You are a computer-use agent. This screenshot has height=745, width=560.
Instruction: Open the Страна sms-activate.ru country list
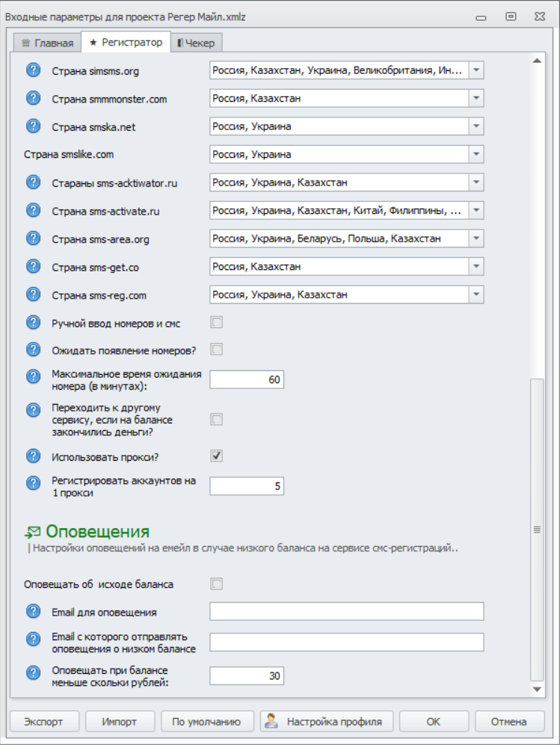click(x=476, y=211)
